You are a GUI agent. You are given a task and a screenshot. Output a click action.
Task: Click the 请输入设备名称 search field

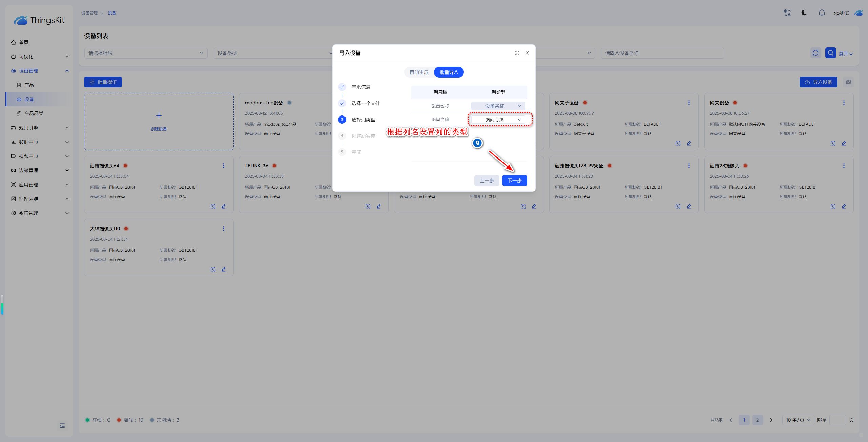662,53
